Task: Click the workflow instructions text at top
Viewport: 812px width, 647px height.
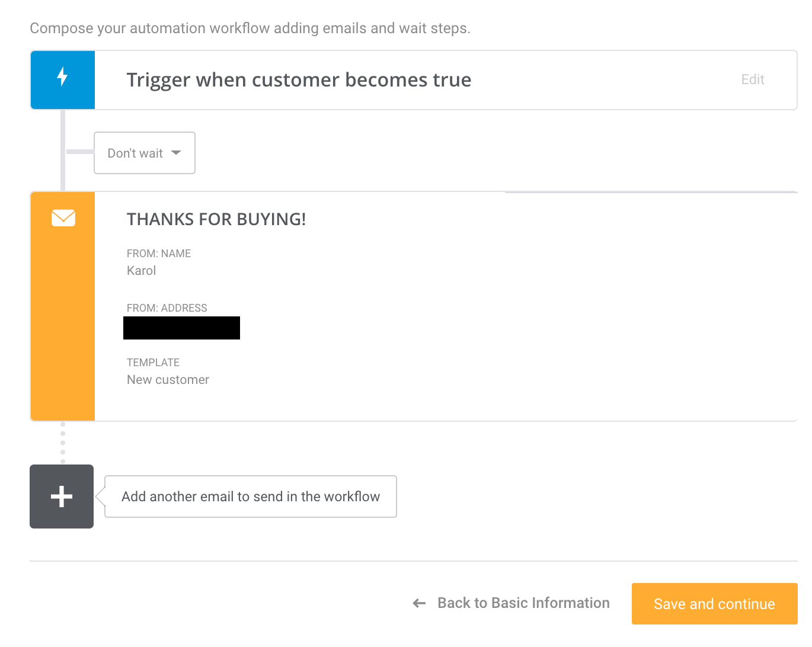Action: (251, 28)
